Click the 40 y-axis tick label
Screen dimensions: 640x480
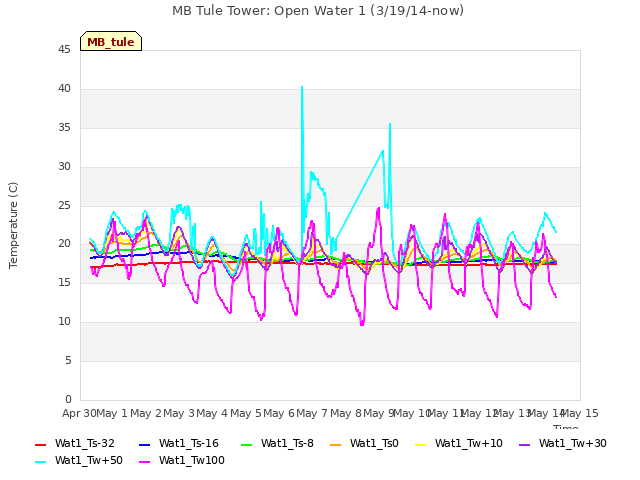pyautogui.click(x=64, y=89)
